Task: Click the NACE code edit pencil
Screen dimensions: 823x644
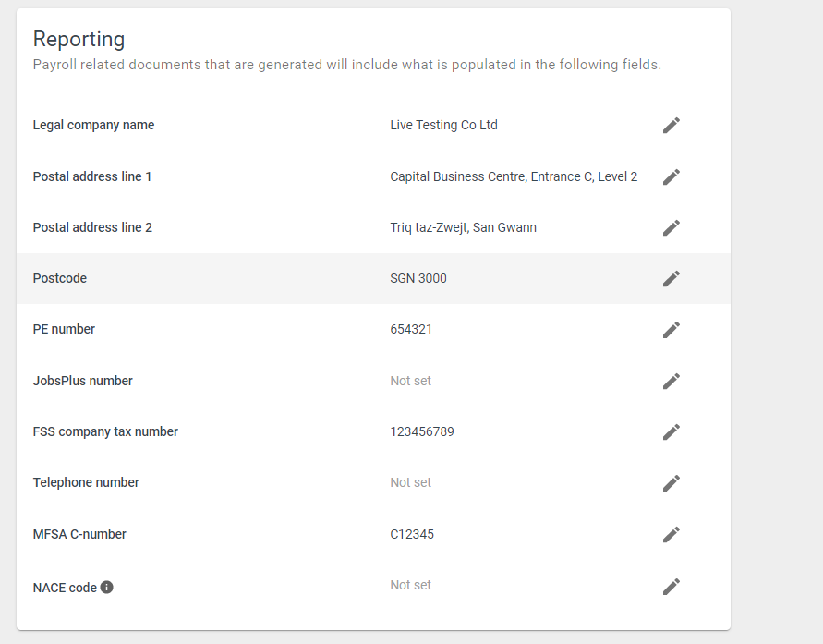Action: coord(672,587)
